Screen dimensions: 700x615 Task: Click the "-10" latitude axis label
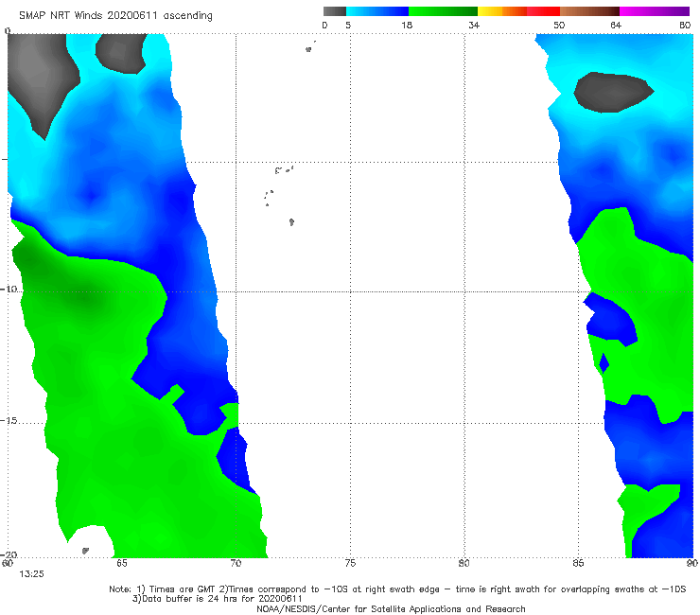(x=9, y=289)
